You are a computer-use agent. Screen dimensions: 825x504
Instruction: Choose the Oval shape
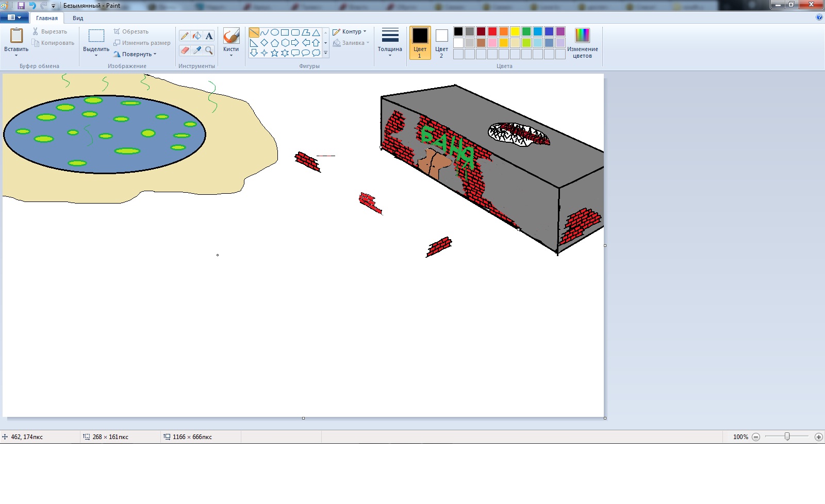(275, 32)
